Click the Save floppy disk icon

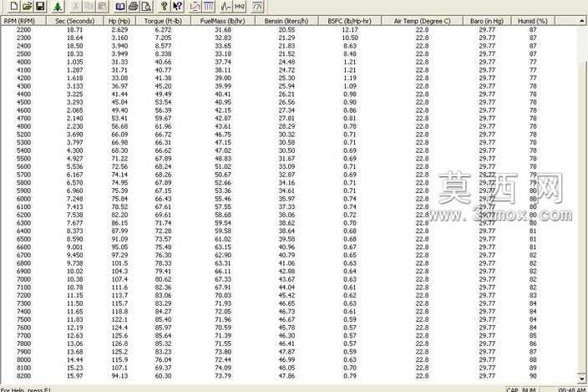[x=40, y=6]
